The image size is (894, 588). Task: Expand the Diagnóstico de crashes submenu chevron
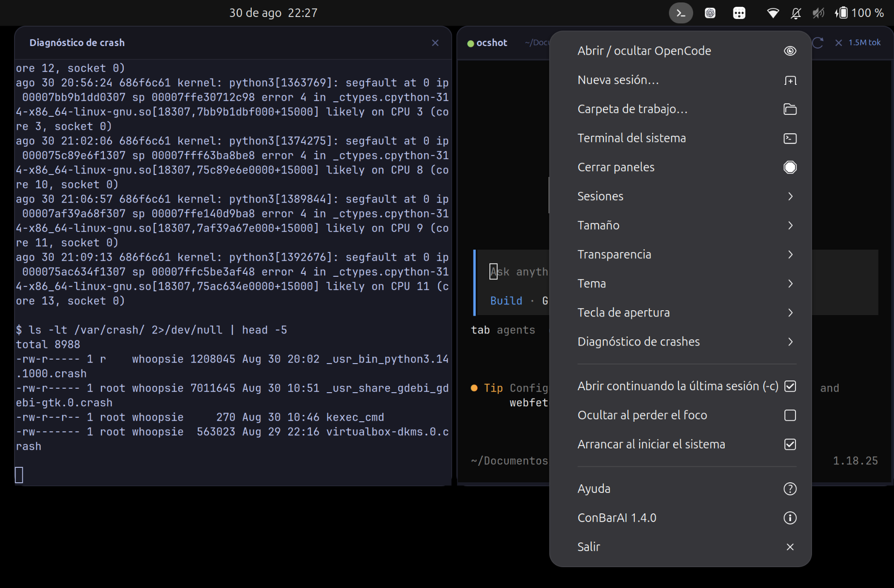click(x=790, y=342)
